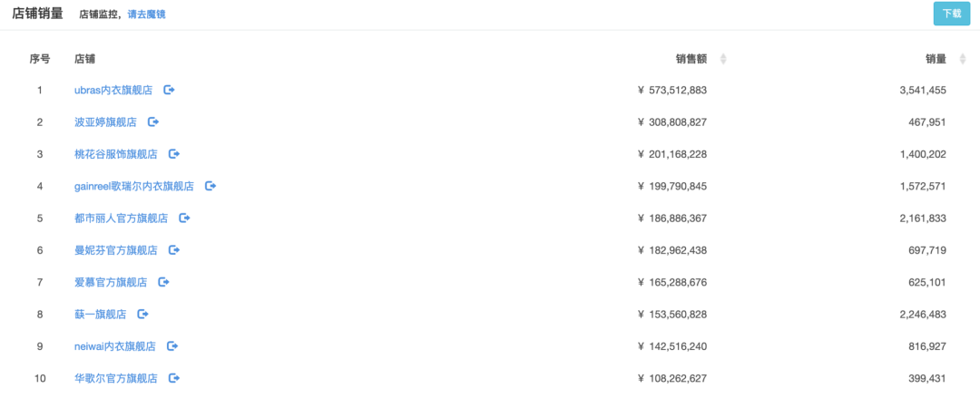The height and width of the screenshot is (398, 980).
Task: Click the 店铺 column header
Action: [x=84, y=59]
